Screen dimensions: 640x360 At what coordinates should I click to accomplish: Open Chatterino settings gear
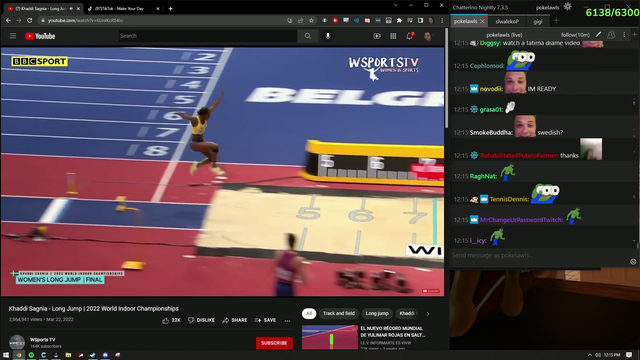click(x=567, y=7)
